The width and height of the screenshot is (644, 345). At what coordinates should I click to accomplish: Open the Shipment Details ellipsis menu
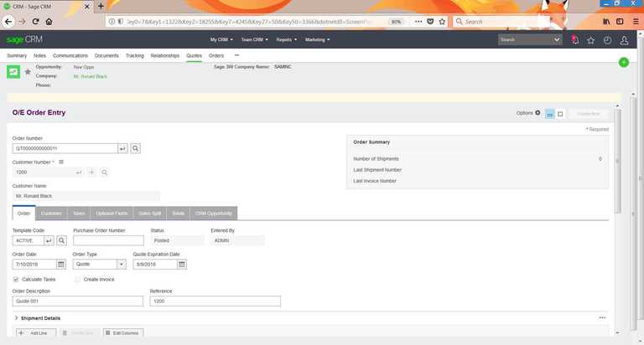pos(602,317)
